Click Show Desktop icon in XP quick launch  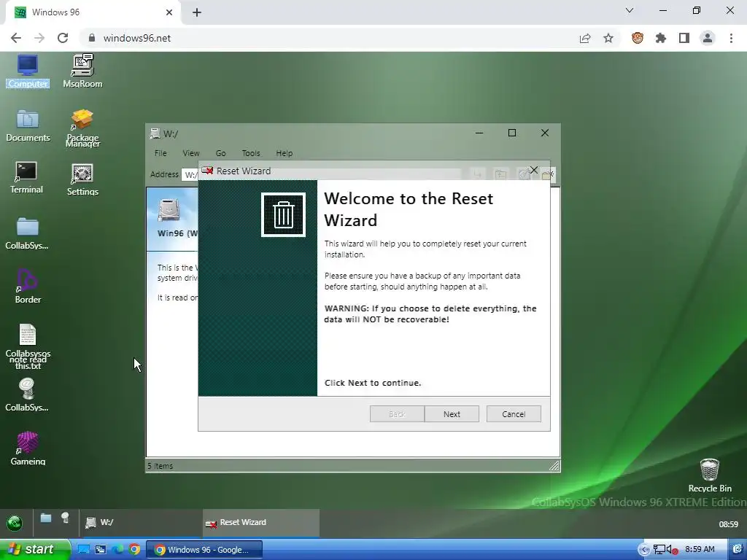(83, 550)
